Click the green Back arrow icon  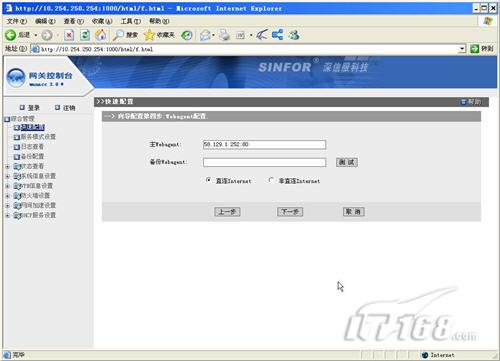pyautogui.click(x=10, y=35)
